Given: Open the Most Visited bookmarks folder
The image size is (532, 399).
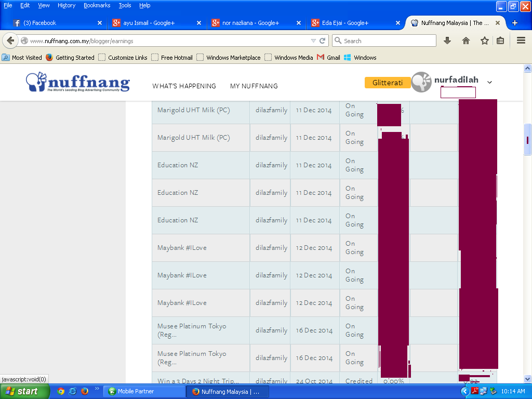Looking at the screenshot, I should pos(22,57).
